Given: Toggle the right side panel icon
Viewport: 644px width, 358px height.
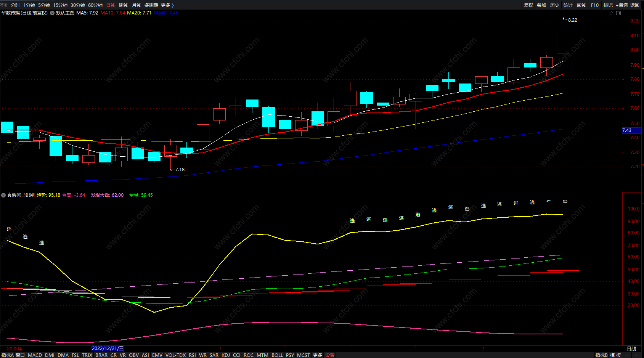Looking at the screenshot, I should [618, 13].
